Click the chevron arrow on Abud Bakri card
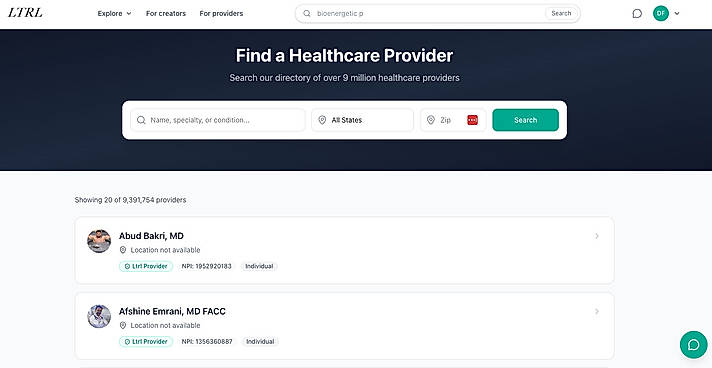The image size is (712, 368). coord(597,236)
